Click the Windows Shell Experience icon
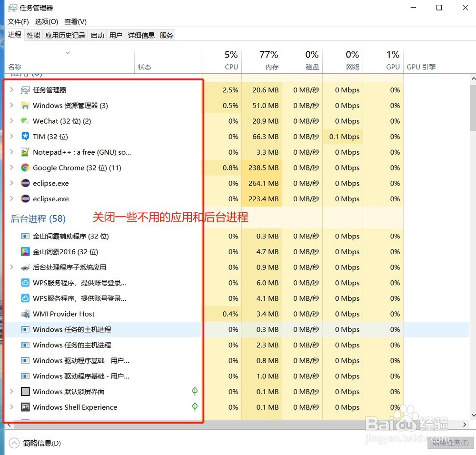 tap(25, 407)
